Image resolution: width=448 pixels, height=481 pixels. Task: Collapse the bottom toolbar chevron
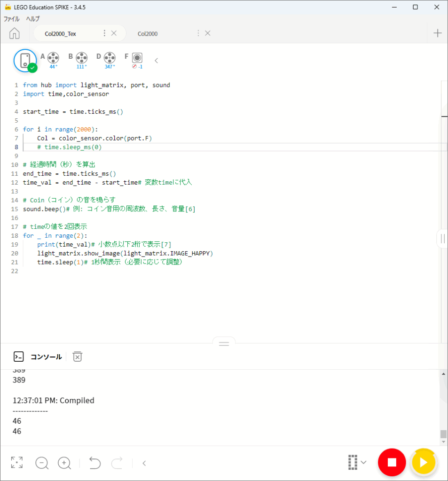(x=144, y=463)
